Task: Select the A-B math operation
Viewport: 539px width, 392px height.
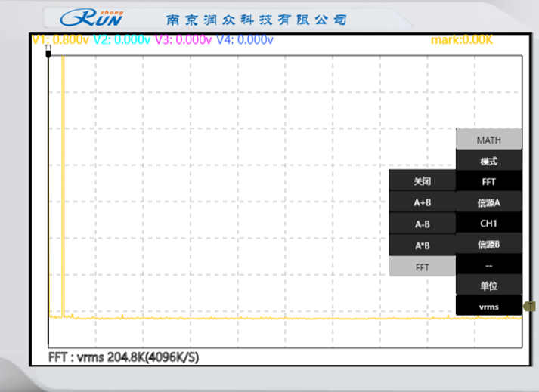Action: pos(422,224)
